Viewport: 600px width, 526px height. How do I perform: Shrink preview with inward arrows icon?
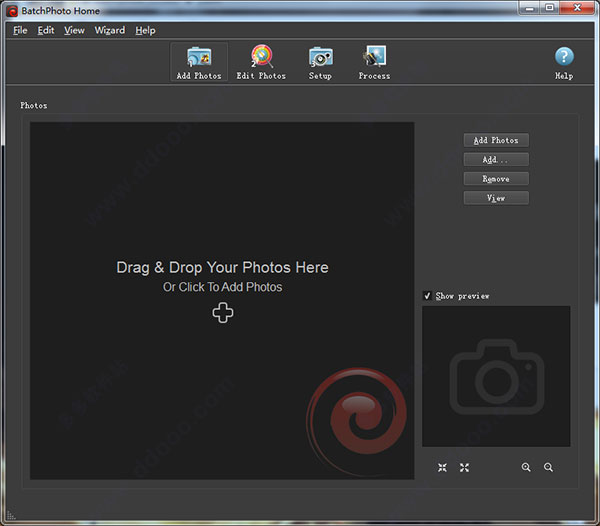click(442, 467)
